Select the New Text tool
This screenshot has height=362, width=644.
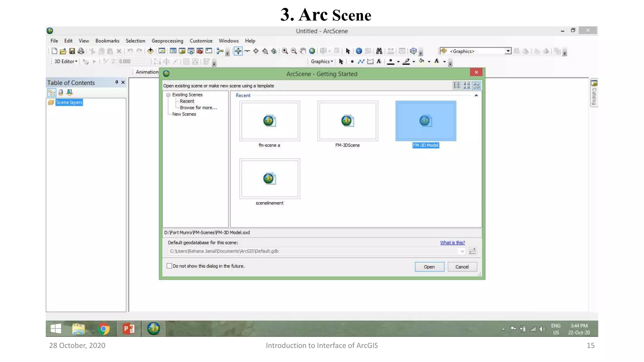click(379, 62)
